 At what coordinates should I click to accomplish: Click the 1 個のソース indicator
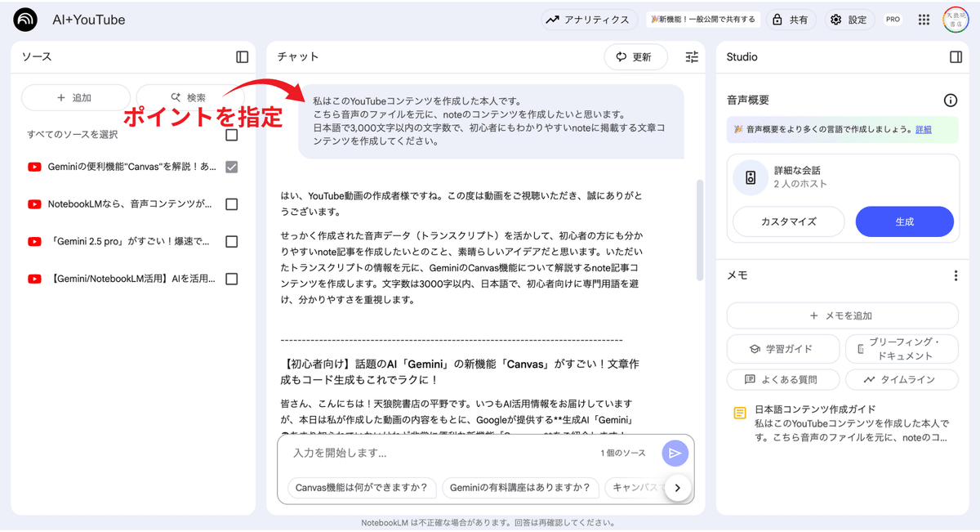tap(623, 453)
